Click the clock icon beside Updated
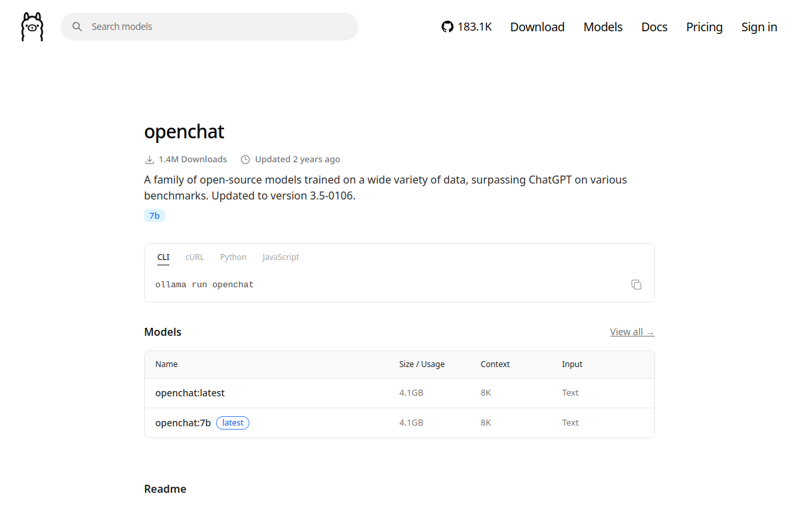Screen dimensions: 798x532 [245, 160]
